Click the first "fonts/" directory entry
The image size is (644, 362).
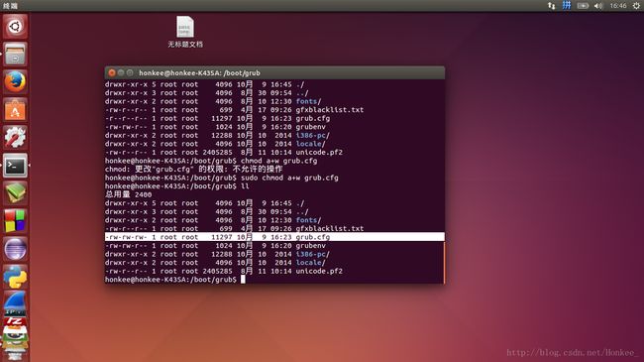(308, 101)
